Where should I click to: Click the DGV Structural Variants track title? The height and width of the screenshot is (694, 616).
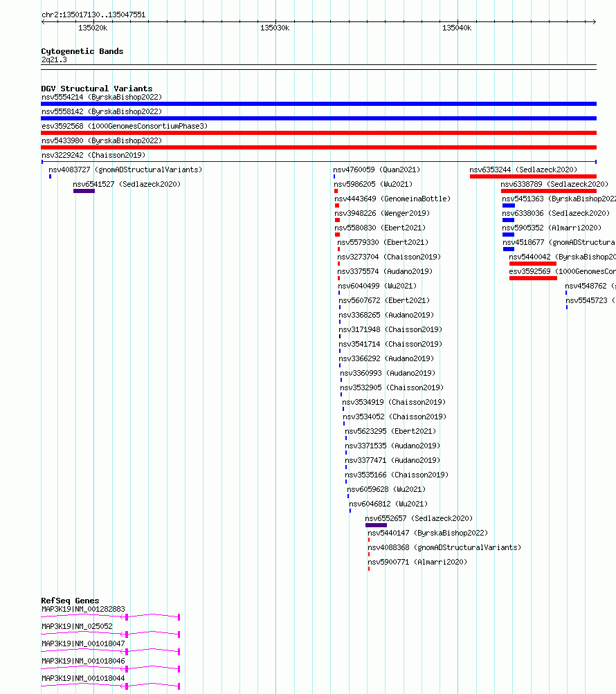tap(96, 89)
